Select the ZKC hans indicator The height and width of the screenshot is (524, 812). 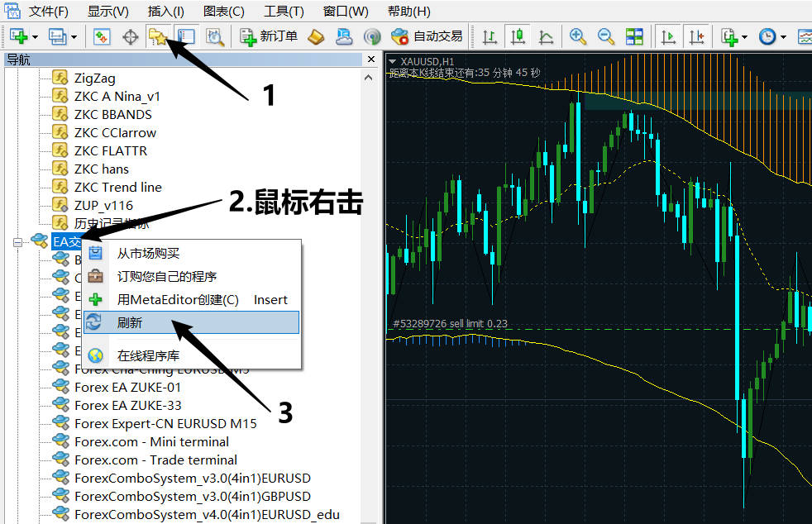tap(102, 169)
